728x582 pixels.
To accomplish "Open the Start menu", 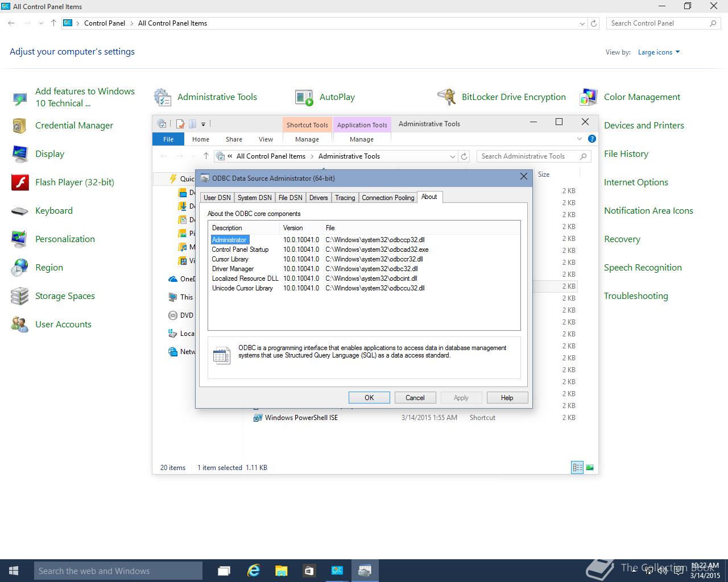I will pyautogui.click(x=14, y=571).
